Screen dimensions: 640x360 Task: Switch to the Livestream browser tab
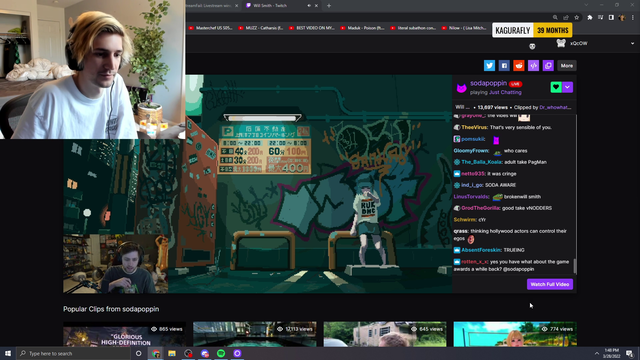point(212,6)
